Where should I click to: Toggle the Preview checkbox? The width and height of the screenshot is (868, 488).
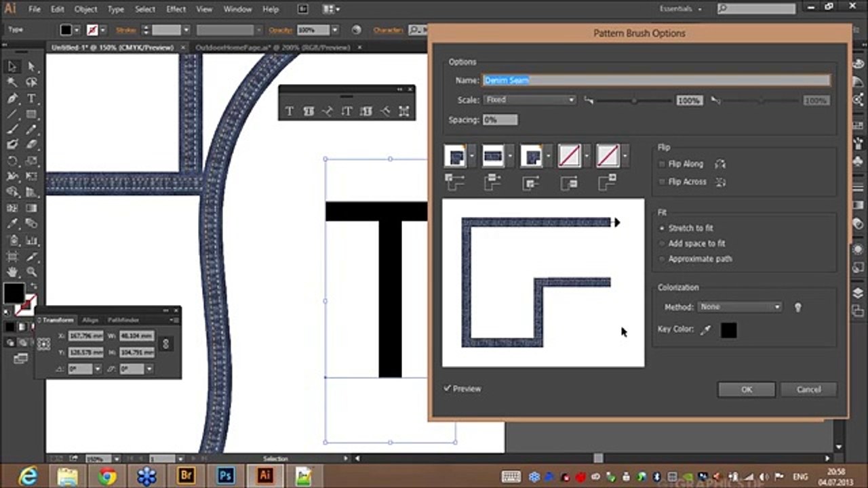pos(448,388)
